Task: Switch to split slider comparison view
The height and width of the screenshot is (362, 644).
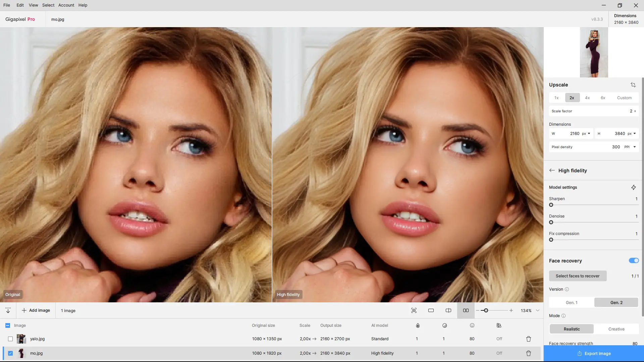Action: [448, 310]
